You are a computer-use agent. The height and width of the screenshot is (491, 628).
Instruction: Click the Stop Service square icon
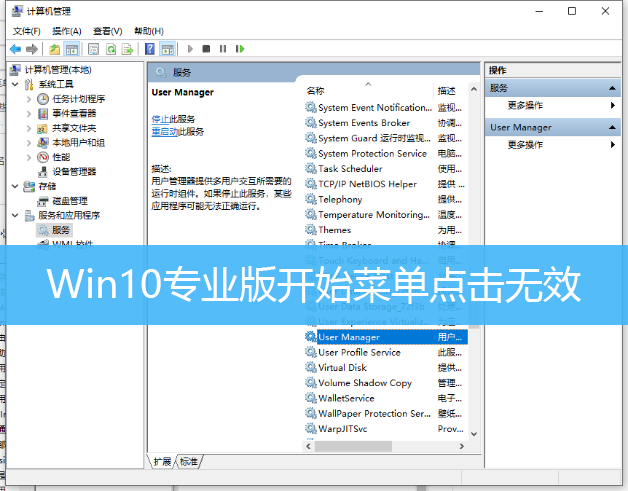pyautogui.click(x=206, y=49)
